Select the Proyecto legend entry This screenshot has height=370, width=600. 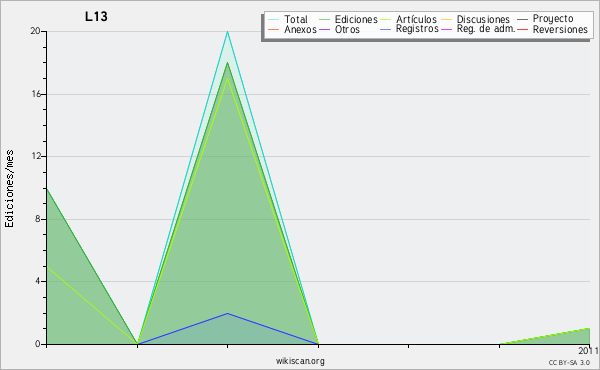(x=553, y=19)
